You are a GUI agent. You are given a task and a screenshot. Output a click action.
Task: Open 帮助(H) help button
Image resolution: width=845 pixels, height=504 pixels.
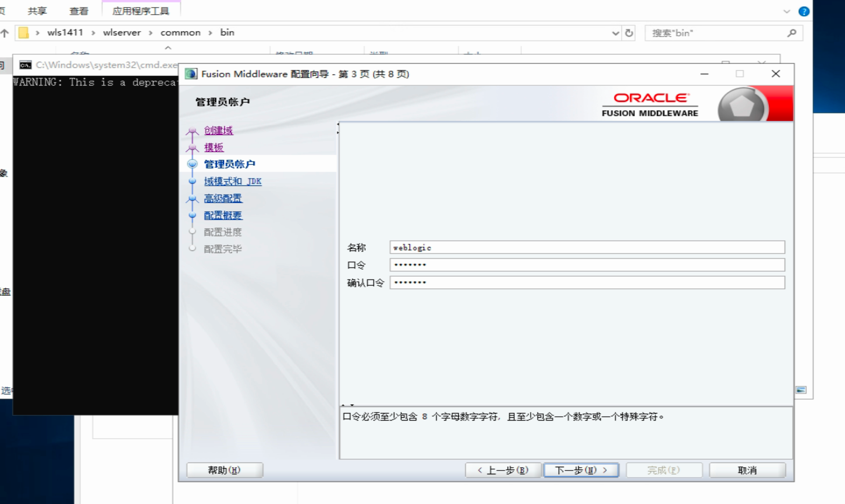pyautogui.click(x=224, y=470)
